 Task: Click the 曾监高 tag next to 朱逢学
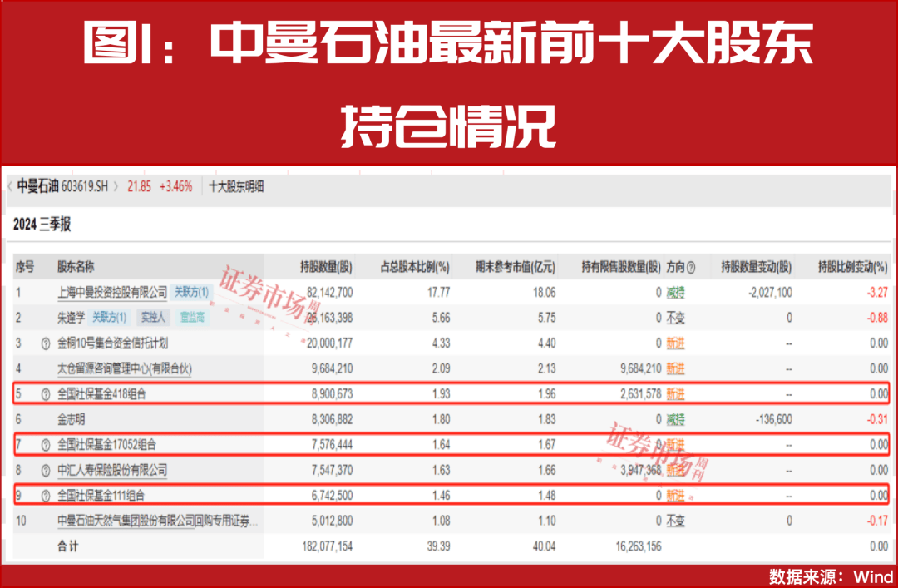192,317
